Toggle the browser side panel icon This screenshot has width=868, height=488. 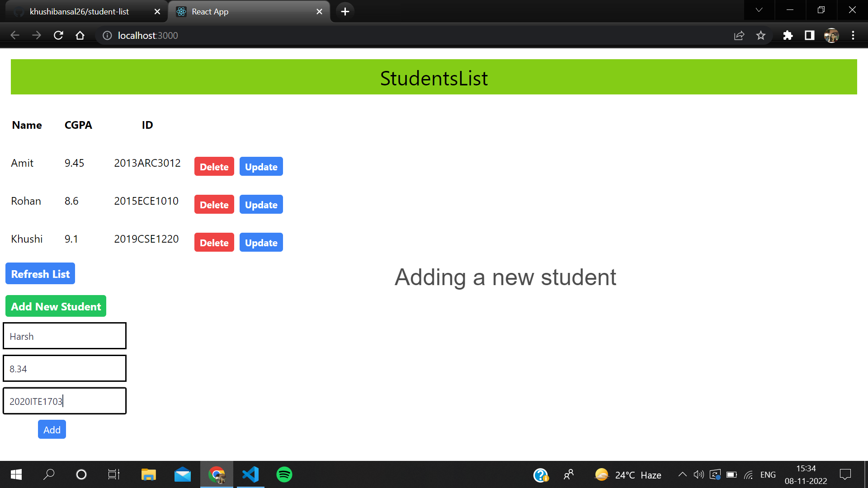point(810,35)
